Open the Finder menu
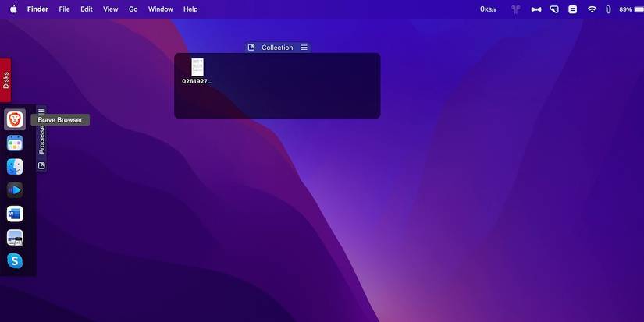This screenshot has height=322, width=644. (x=37, y=9)
